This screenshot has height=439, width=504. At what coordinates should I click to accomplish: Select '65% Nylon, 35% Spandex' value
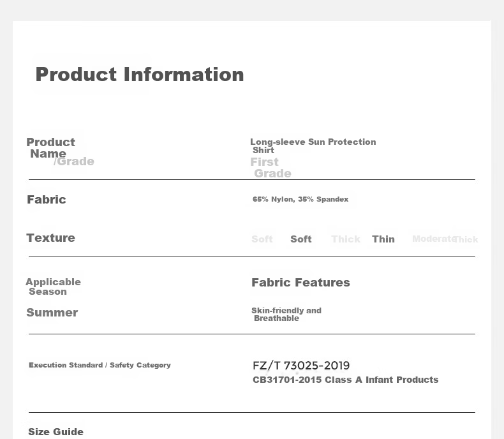pyautogui.click(x=300, y=199)
